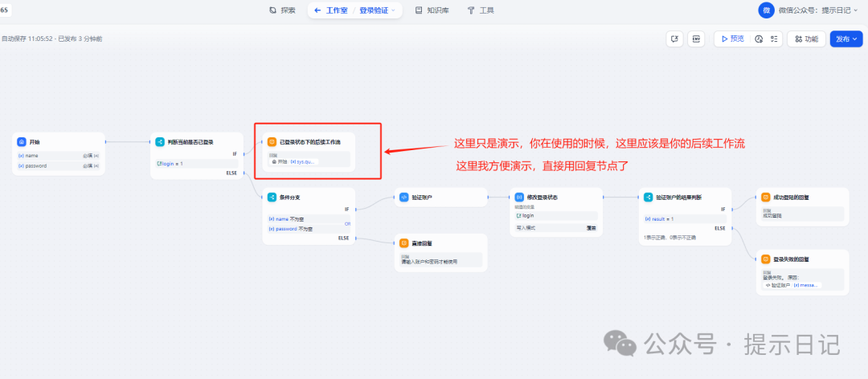Screen dimensions: 868x379
Task: Go to the 工具 tab
Action: (481, 10)
